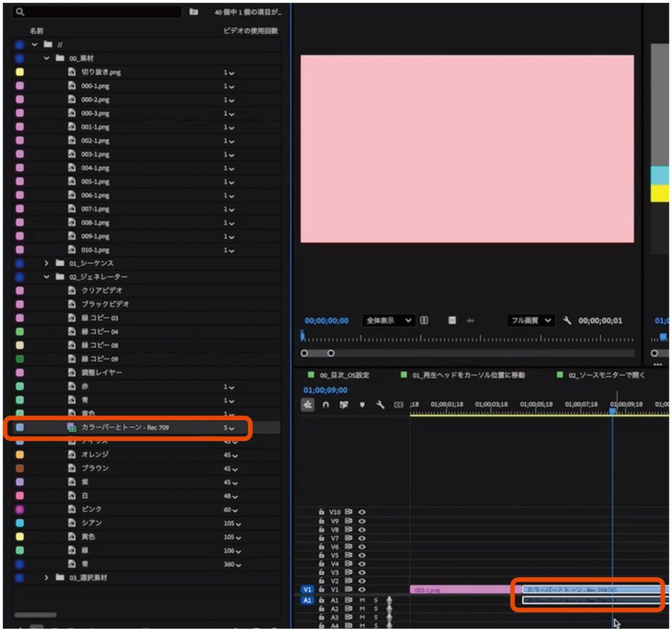Click the drag video only filmstrip icon

tap(451, 320)
